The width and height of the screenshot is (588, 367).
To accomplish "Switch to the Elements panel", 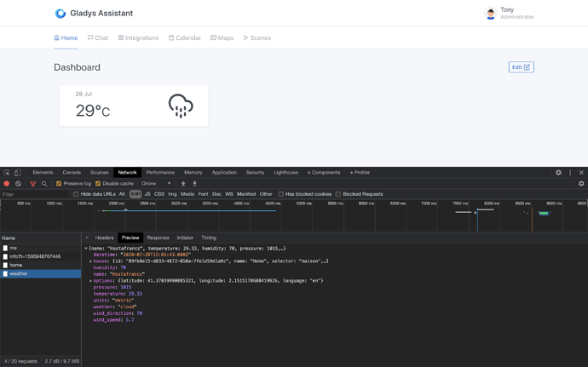I will point(43,173).
